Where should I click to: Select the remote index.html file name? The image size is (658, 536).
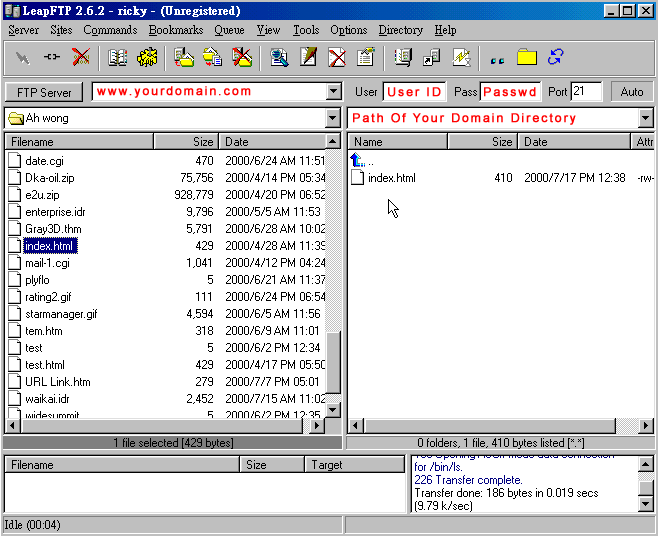392,178
